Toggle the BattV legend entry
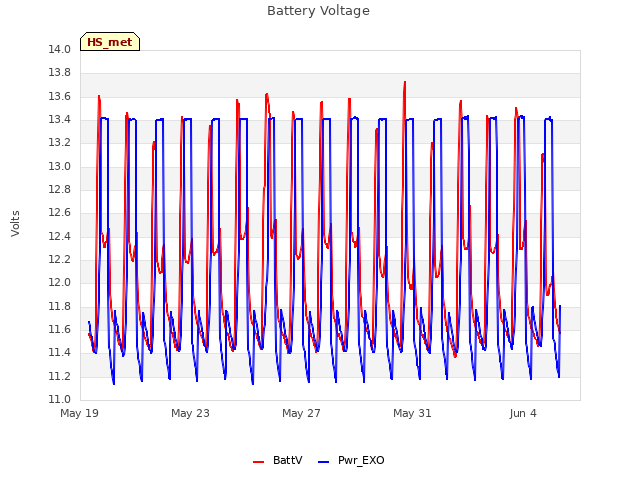Image resolution: width=640 pixels, height=480 pixels. click(278, 460)
